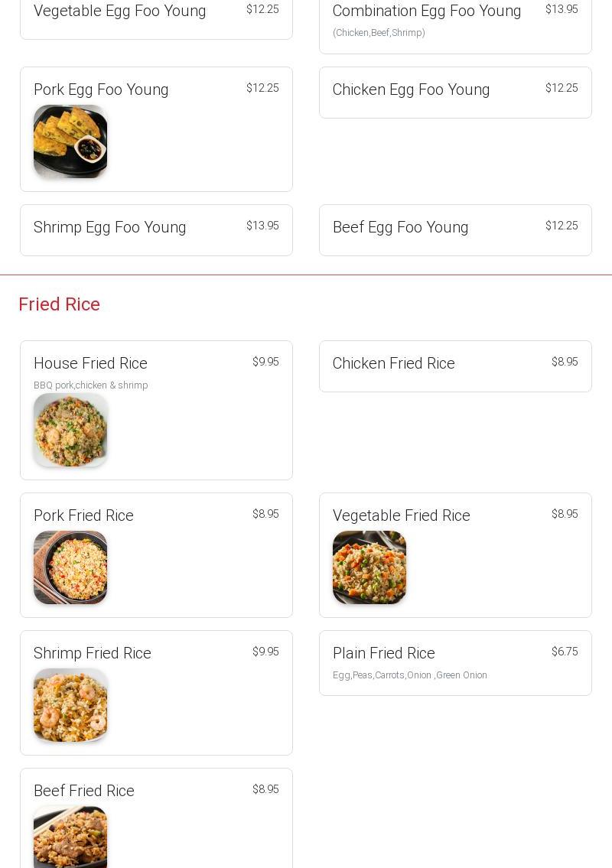
Task: Click the Pork Egg Foo Young photo
Action: point(70,141)
